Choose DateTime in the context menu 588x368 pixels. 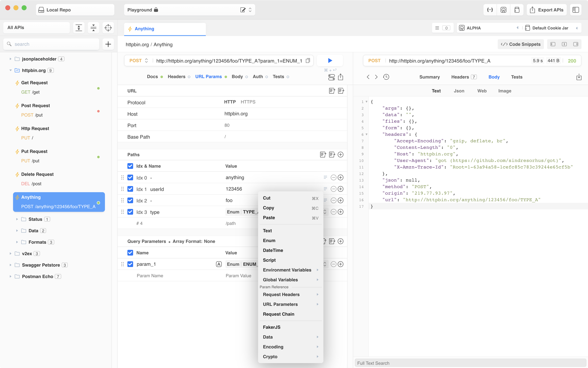coord(291,250)
